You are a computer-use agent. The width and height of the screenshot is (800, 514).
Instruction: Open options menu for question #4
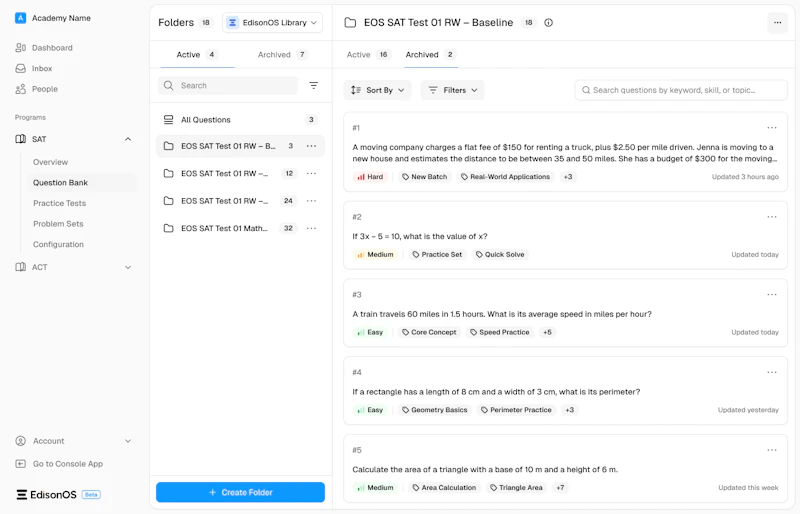point(772,373)
